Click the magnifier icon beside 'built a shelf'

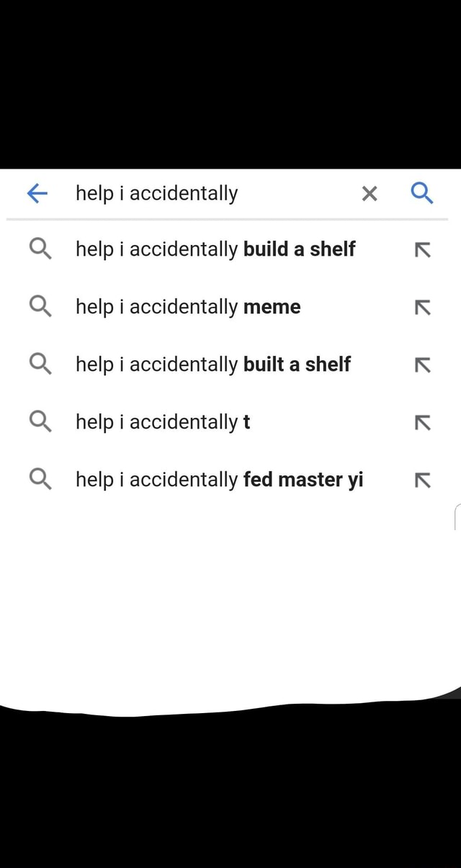pyautogui.click(x=40, y=364)
